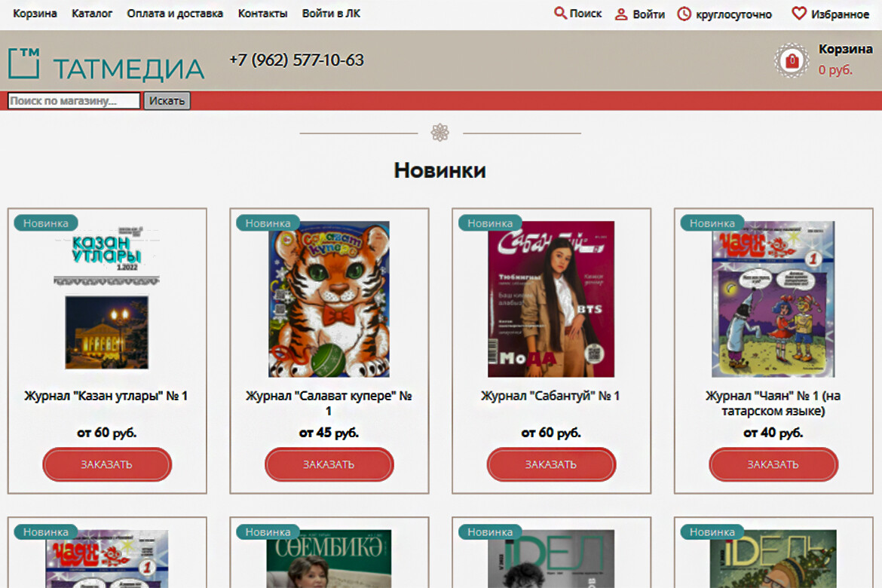Viewport: 882px width, 588px height.
Task: Click the store search input field
Action: tap(74, 101)
